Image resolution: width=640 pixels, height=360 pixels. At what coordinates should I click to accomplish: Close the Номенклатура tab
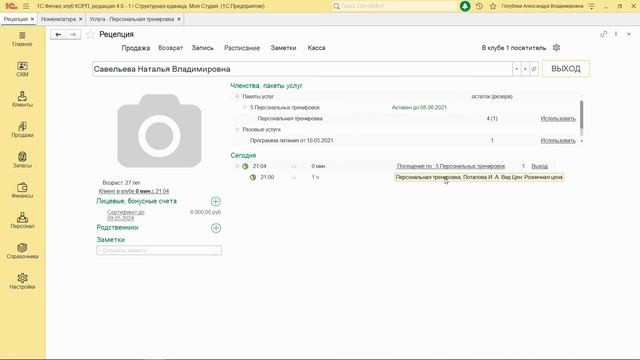pyautogui.click(x=80, y=19)
